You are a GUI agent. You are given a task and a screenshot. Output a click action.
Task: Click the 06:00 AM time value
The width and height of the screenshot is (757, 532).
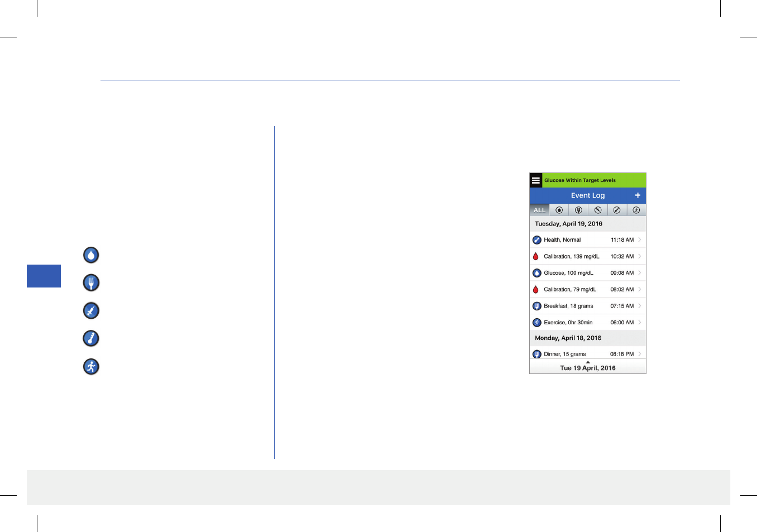[622, 322]
